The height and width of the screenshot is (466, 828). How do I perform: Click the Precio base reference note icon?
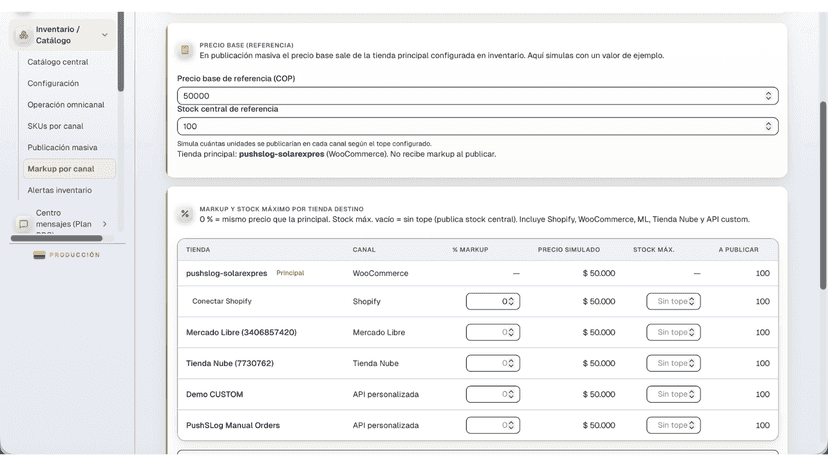tap(185, 50)
